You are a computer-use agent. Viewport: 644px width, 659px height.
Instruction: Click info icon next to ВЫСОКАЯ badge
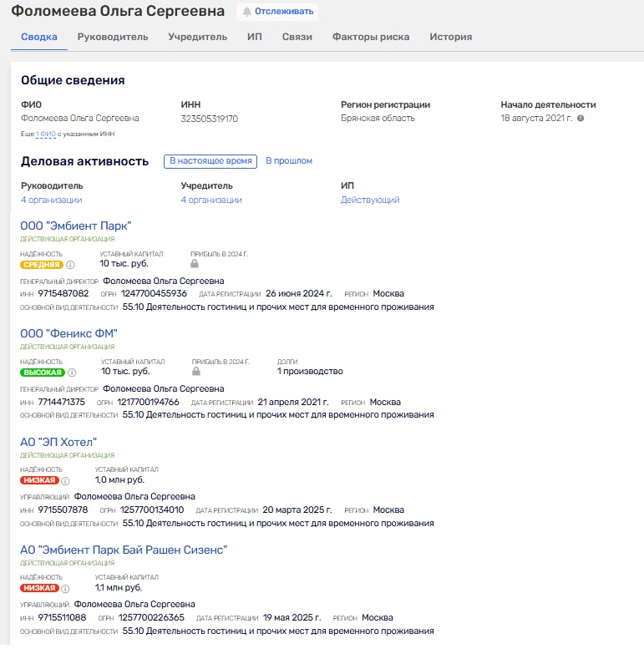click(x=72, y=373)
